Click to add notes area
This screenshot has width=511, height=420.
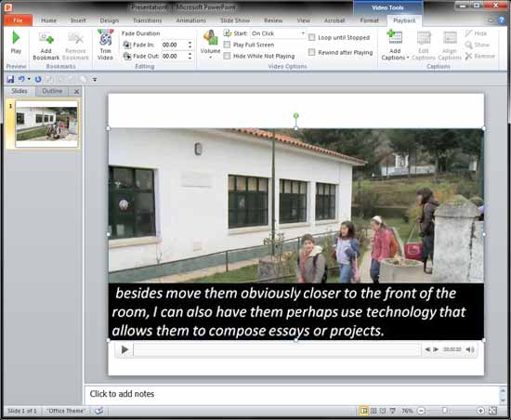(x=292, y=394)
